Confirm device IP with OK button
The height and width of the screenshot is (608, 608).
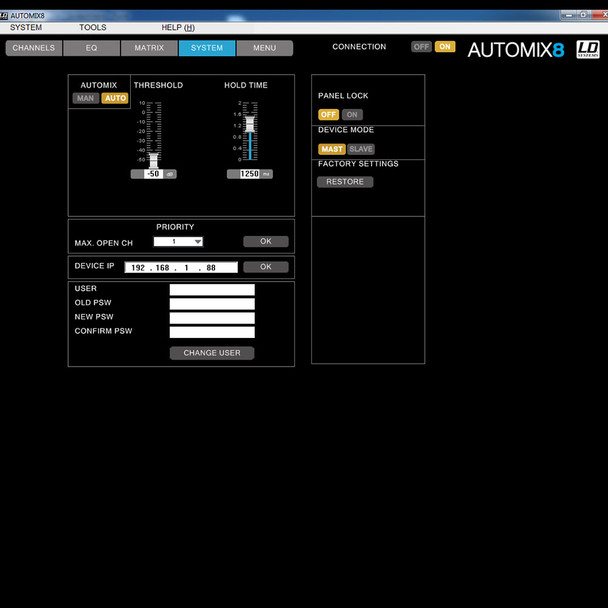266,267
